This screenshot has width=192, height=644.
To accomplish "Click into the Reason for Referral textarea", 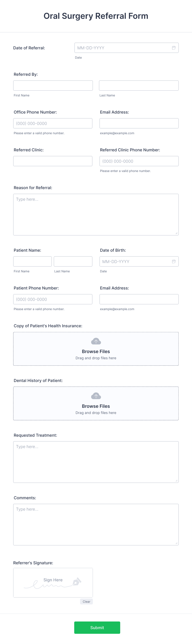I will pos(96,215).
